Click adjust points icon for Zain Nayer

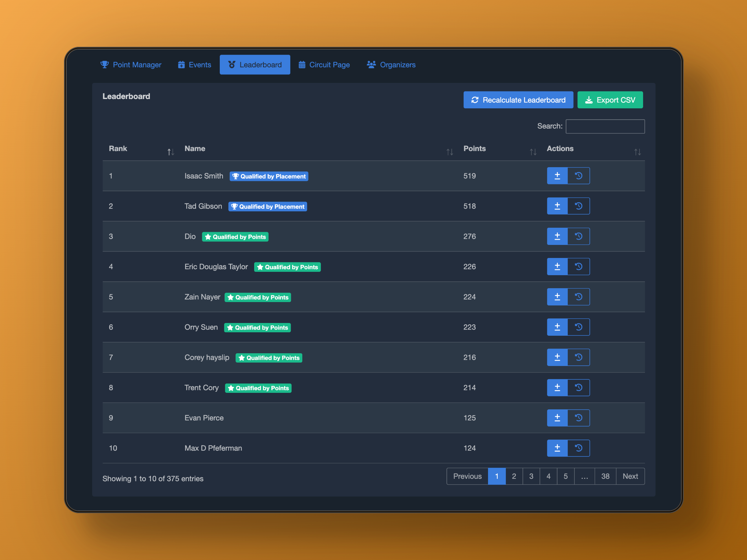[x=557, y=297]
